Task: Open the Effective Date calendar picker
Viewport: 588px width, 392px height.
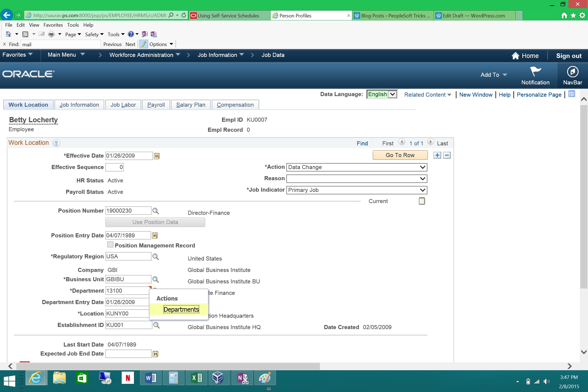Action: [157, 156]
